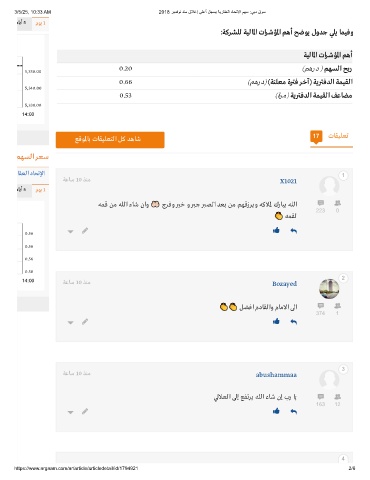Screen dimensions: 370x480
Task: Reply to X1021's comment
Action: (293, 231)
